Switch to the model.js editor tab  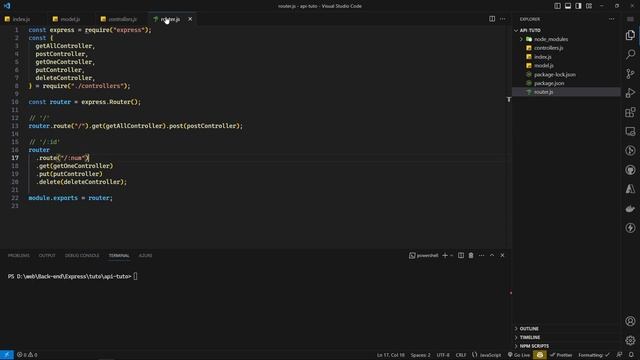point(70,19)
